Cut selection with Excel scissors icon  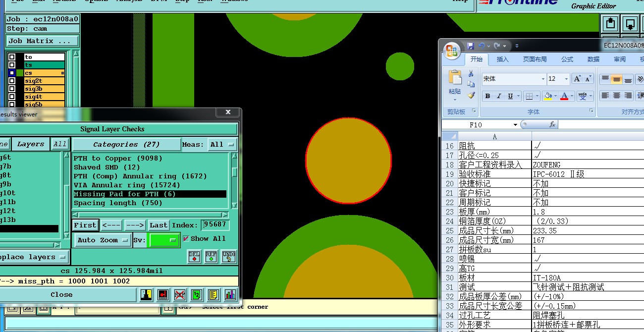point(471,73)
